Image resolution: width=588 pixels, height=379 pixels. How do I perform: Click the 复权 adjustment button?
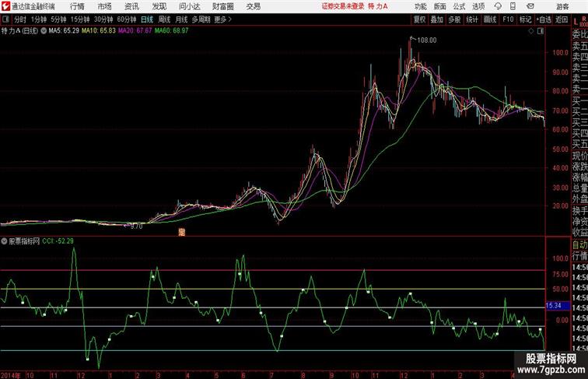tap(420, 19)
